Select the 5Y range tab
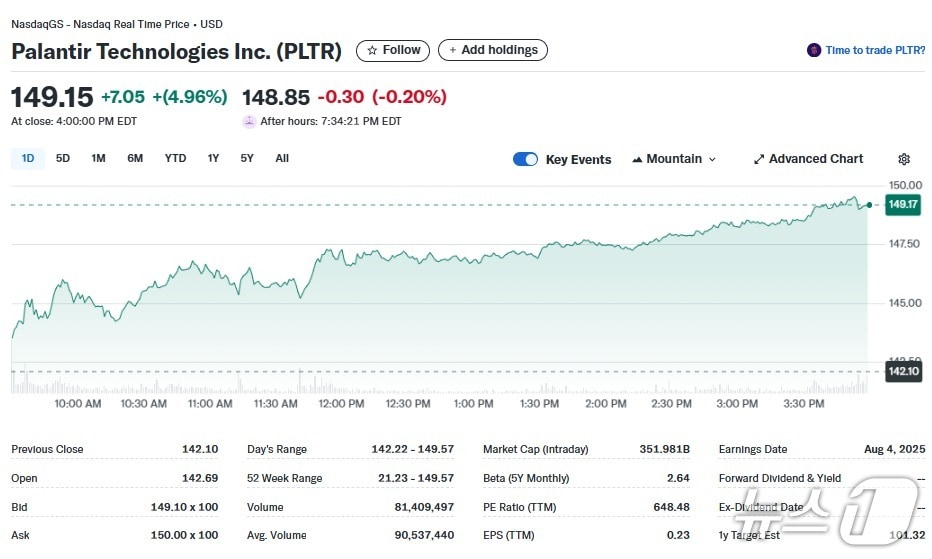 pyautogui.click(x=247, y=158)
